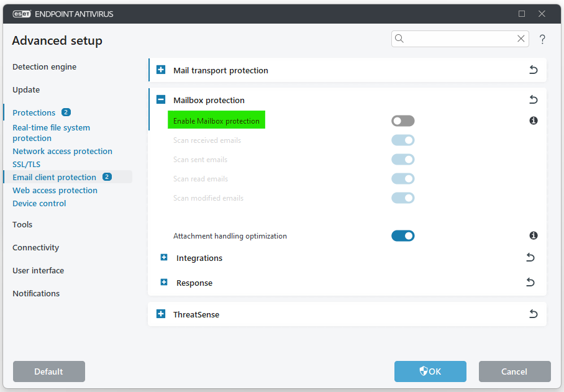Go to Real-time file system protection
The height and width of the screenshot is (392, 564).
pos(51,133)
